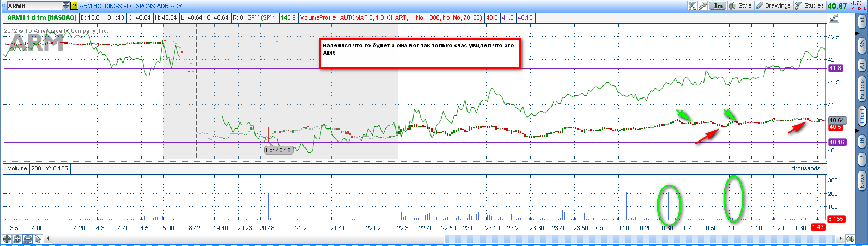Click the purple 41.8 price bubble
This screenshot has width=868, height=246.
tap(835, 68)
